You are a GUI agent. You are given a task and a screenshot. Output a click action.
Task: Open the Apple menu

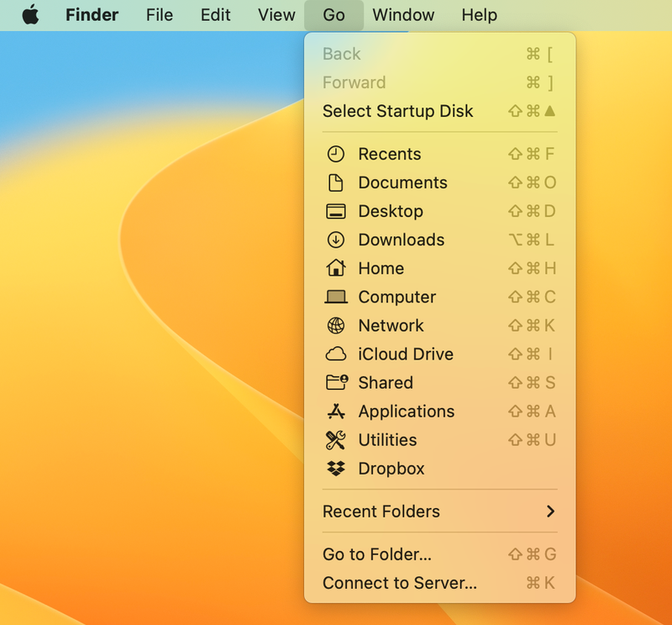coord(30,15)
